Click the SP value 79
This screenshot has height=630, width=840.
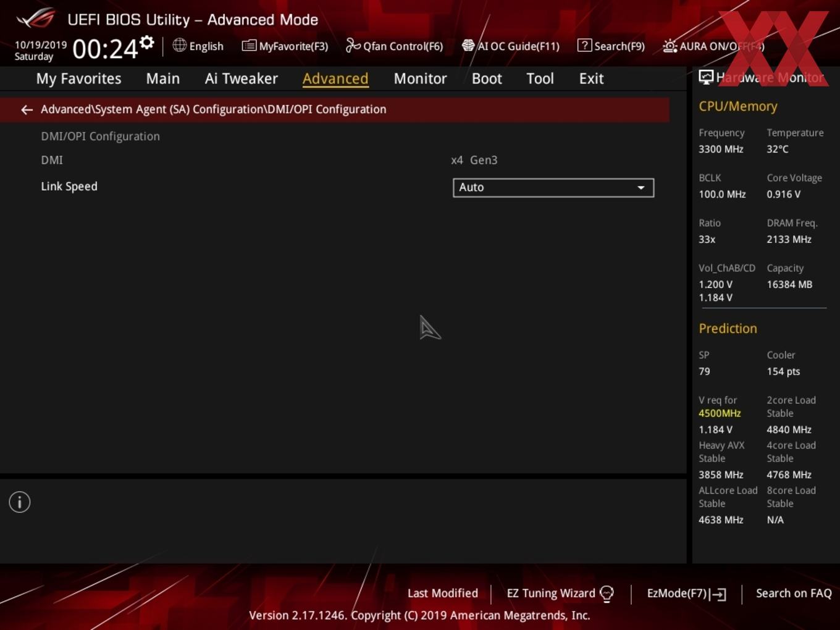point(704,372)
